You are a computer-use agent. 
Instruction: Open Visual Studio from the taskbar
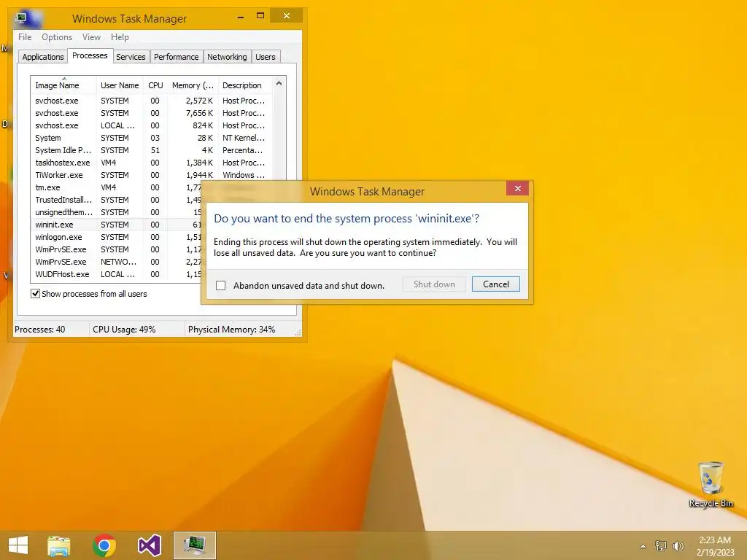[x=149, y=545]
